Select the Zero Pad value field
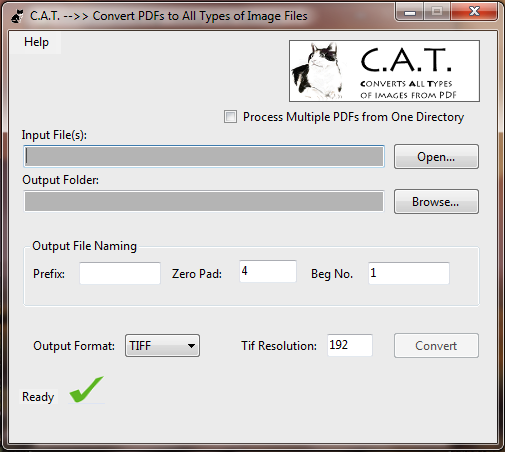 click(268, 271)
